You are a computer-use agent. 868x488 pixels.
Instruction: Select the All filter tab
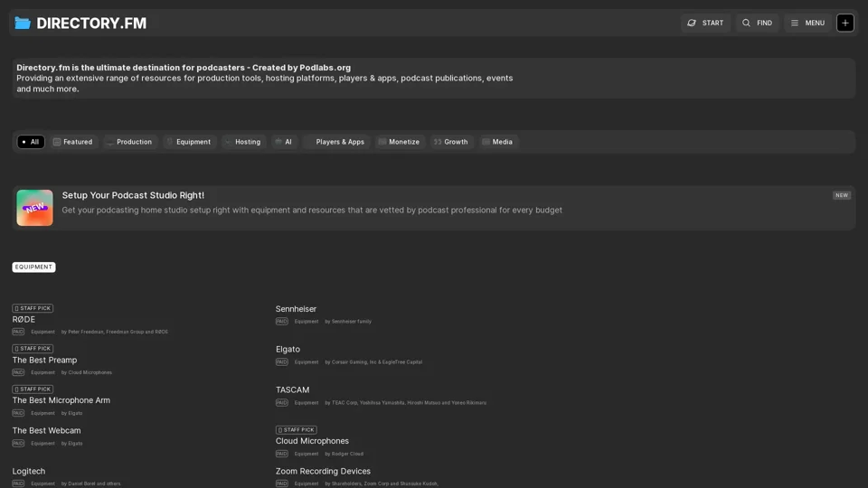point(31,142)
